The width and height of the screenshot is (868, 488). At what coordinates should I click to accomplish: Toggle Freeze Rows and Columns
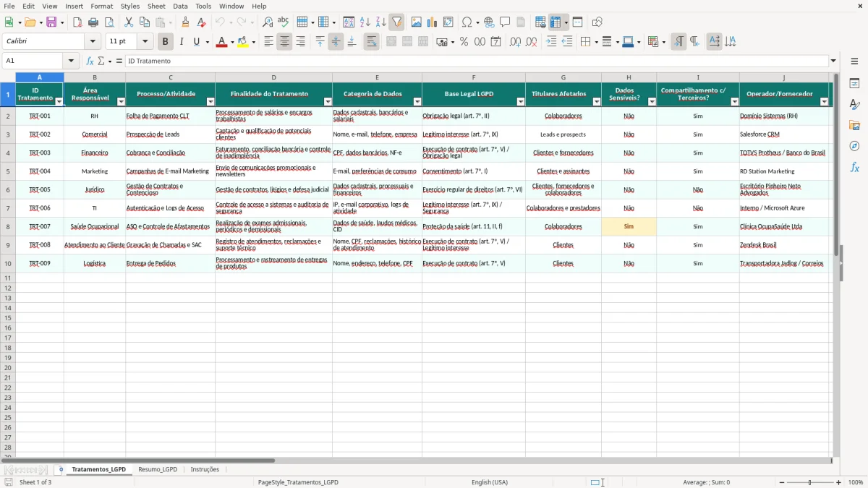[x=556, y=22]
